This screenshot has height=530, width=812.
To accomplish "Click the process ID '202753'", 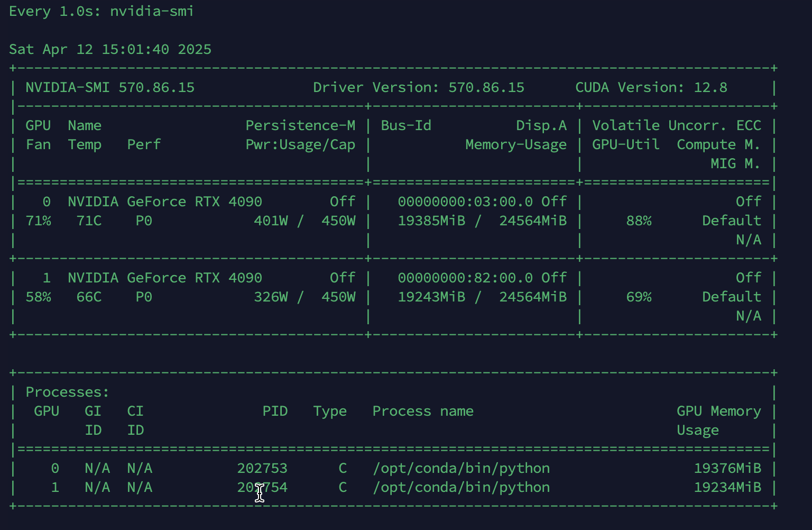I will click(262, 468).
